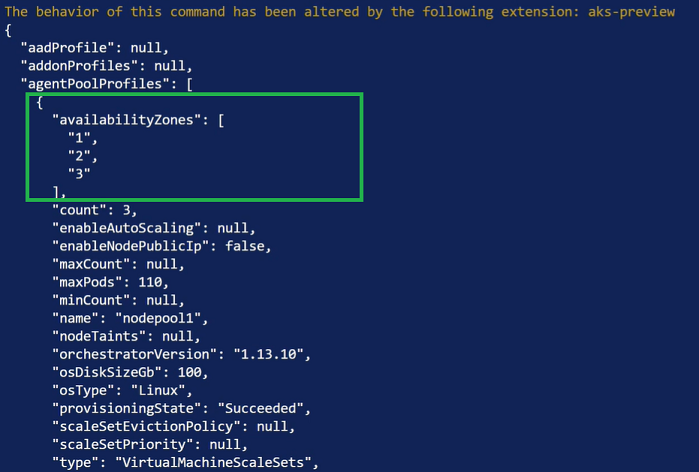This screenshot has width=699, height=472.
Task: Click the "VirtualMachineScaleSets" type value
Action: [x=213, y=463]
